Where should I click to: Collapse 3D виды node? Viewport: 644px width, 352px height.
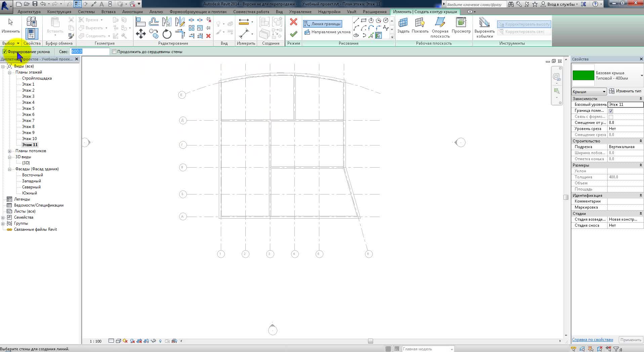pos(10,157)
